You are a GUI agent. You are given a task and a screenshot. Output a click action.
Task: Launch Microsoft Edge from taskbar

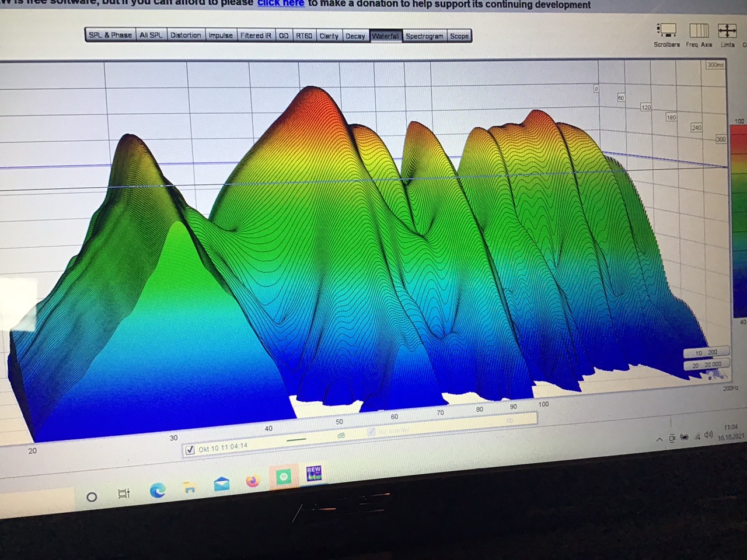[157, 491]
